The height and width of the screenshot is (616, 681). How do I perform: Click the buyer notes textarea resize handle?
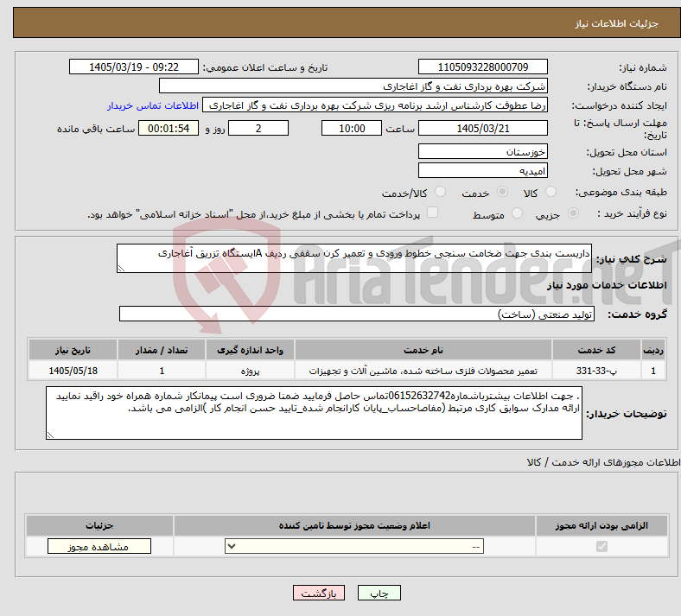coord(50,435)
